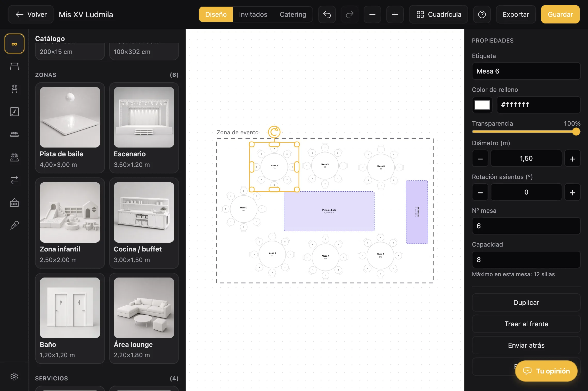Open the white fill color swatch

click(482, 105)
